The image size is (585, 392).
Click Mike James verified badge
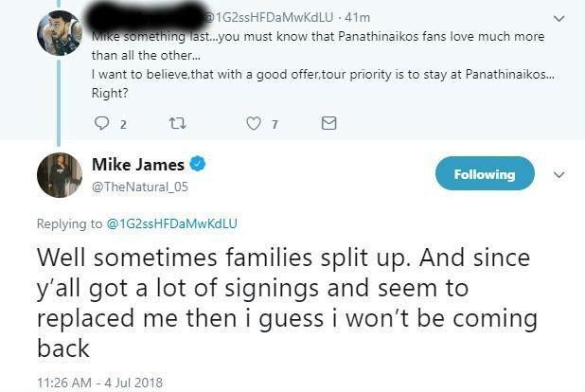tap(199, 164)
